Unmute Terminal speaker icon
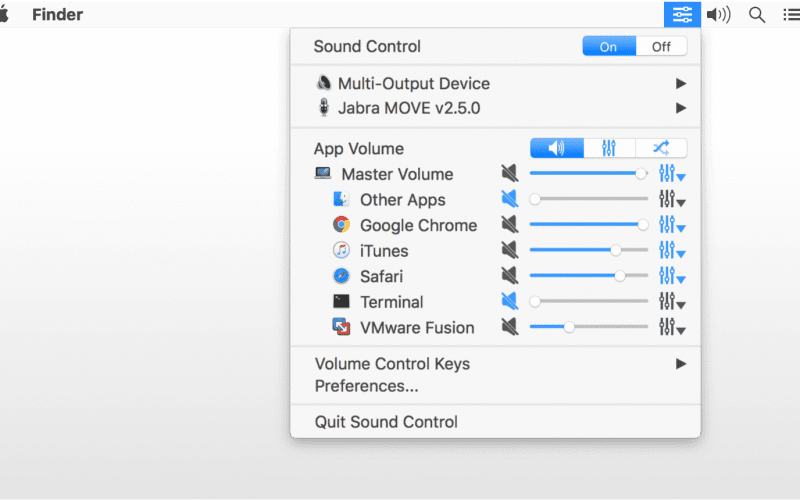The image size is (800, 500). click(509, 301)
